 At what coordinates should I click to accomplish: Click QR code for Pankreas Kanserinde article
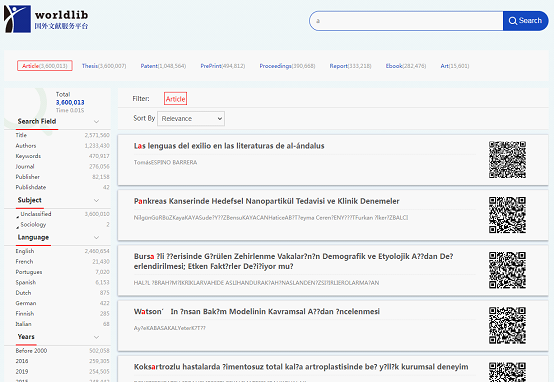pyautogui.click(x=507, y=215)
